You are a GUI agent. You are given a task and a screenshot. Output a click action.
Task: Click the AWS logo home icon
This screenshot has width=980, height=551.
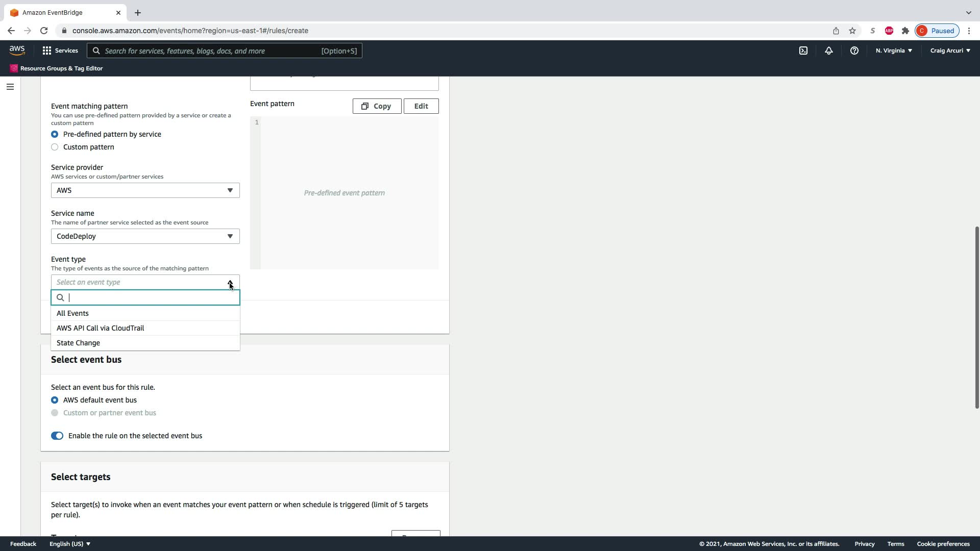click(17, 50)
